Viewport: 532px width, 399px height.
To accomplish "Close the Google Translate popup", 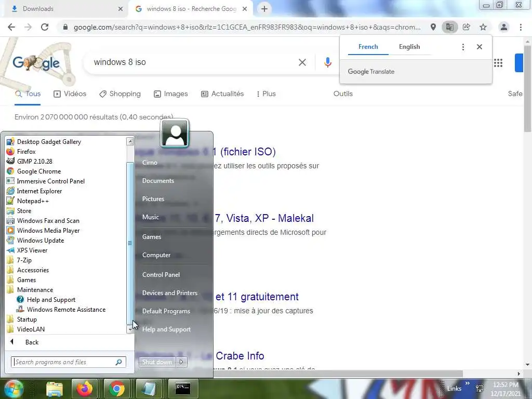I will coord(480,47).
